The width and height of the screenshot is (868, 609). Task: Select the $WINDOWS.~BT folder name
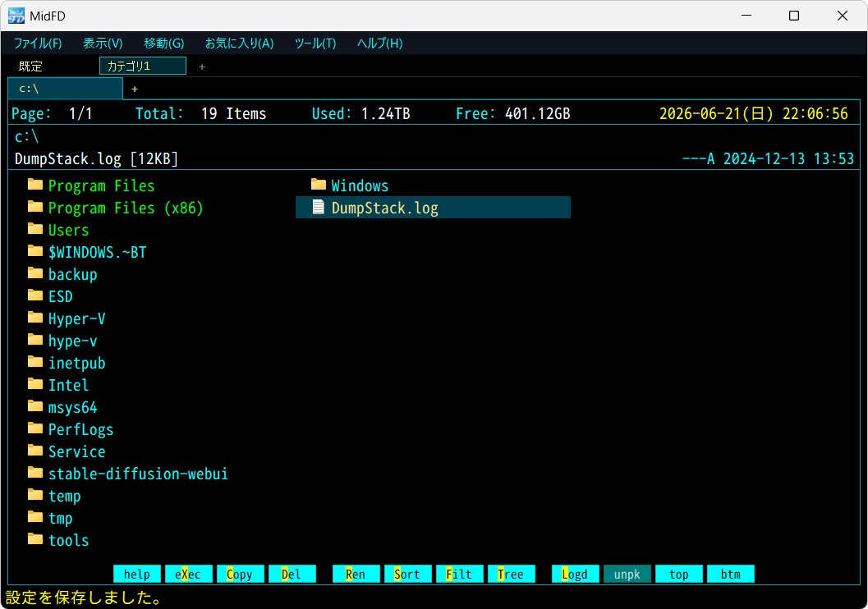[x=98, y=252]
